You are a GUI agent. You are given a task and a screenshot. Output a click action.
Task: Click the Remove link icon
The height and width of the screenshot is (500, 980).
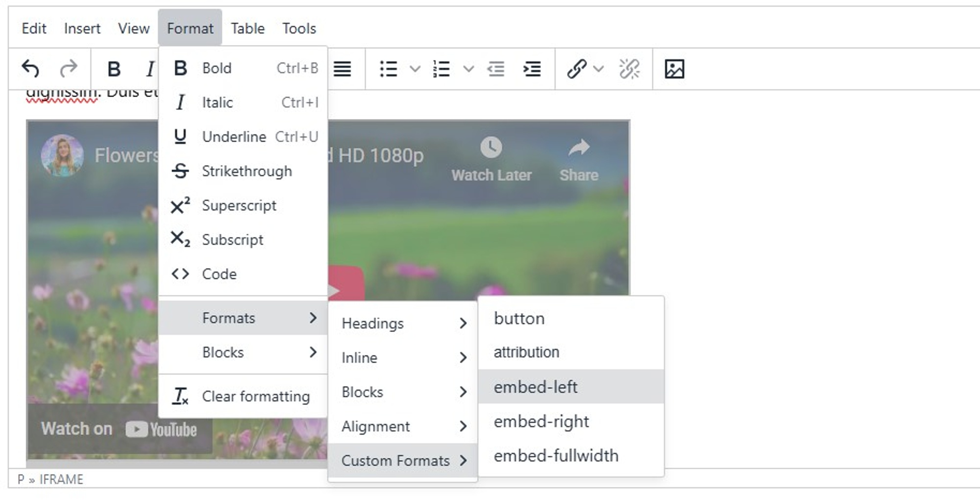click(x=630, y=69)
